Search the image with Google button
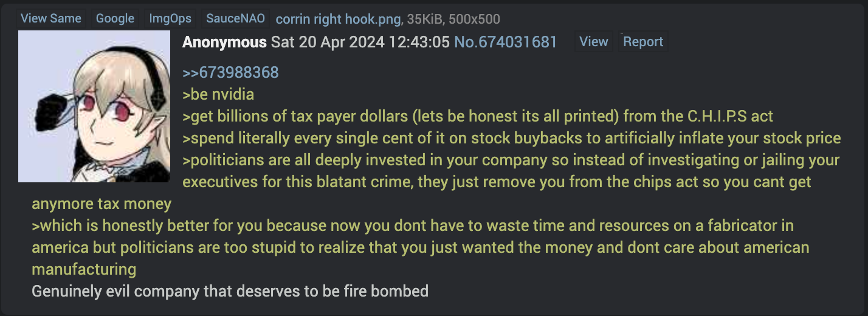Image resolution: width=868 pixels, height=316 pixels. tap(115, 18)
